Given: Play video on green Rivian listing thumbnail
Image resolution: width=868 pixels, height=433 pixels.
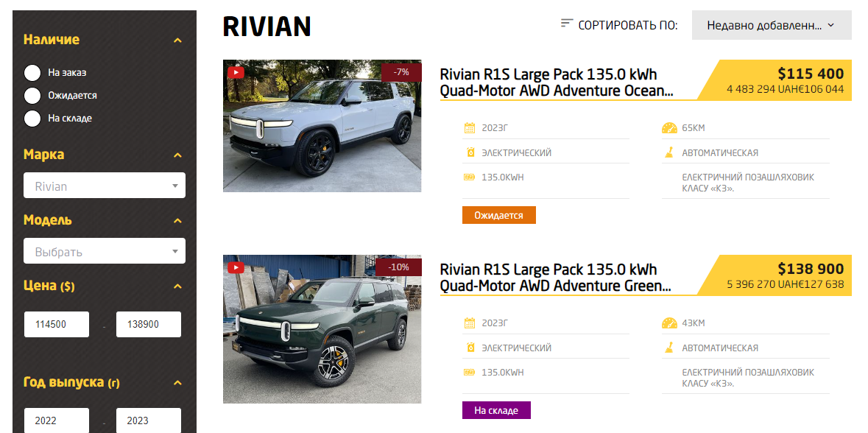Looking at the screenshot, I should pyautogui.click(x=236, y=267).
